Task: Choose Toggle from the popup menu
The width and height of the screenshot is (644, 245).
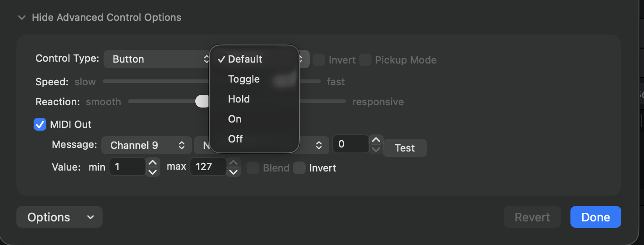Action: pos(244,79)
